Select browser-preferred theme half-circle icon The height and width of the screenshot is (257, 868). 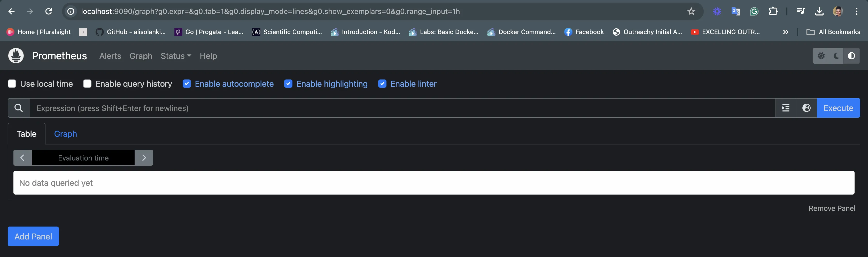[x=851, y=56]
